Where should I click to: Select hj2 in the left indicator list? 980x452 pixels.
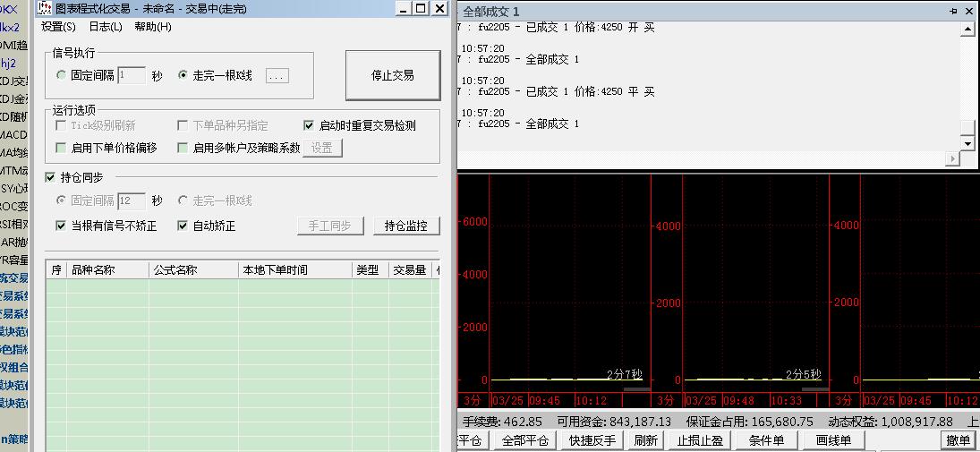(9, 64)
